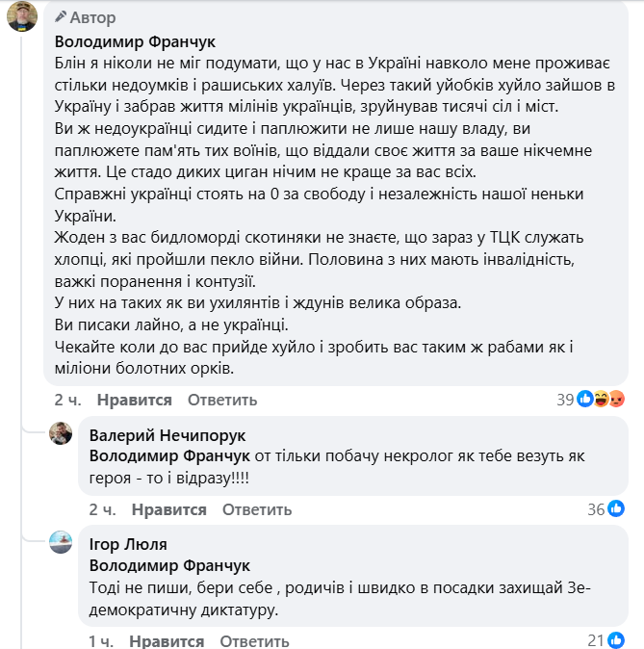Open the like icon beside count 36
Image resolution: width=644 pixels, height=649 pixels.
616,509
